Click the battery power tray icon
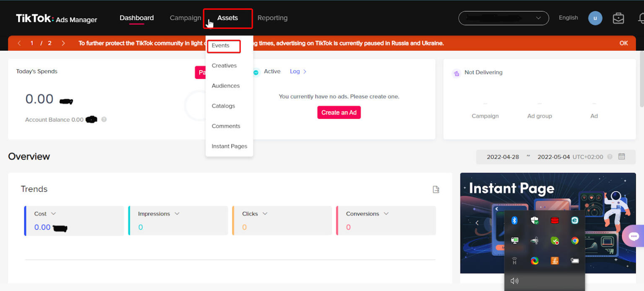644x291 pixels. point(575,261)
